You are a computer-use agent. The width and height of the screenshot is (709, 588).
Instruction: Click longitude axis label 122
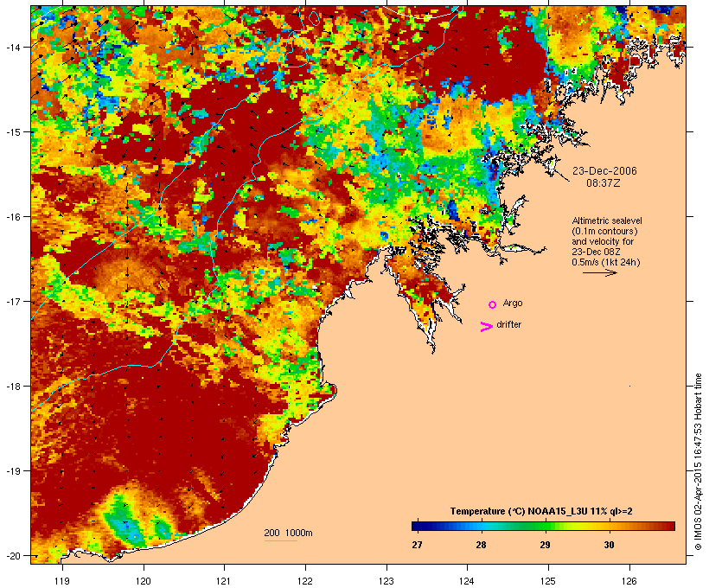(x=305, y=581)
